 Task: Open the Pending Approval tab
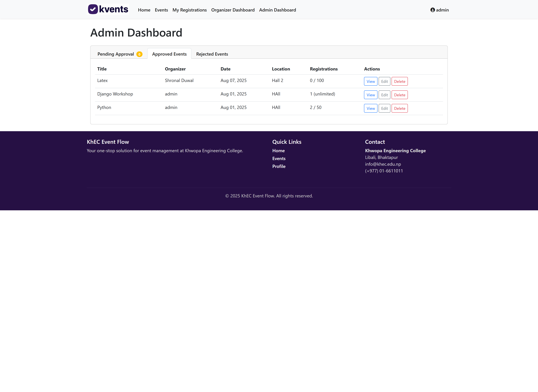[116, 54]
